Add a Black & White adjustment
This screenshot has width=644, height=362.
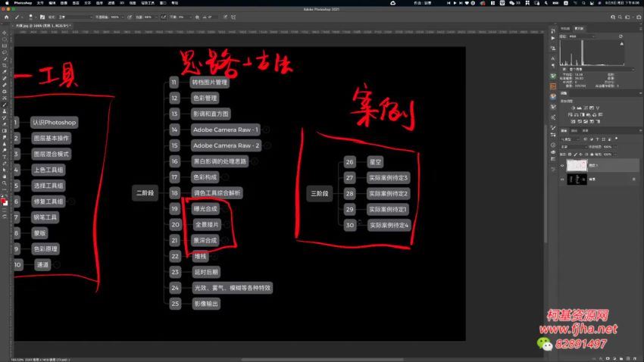583,115
